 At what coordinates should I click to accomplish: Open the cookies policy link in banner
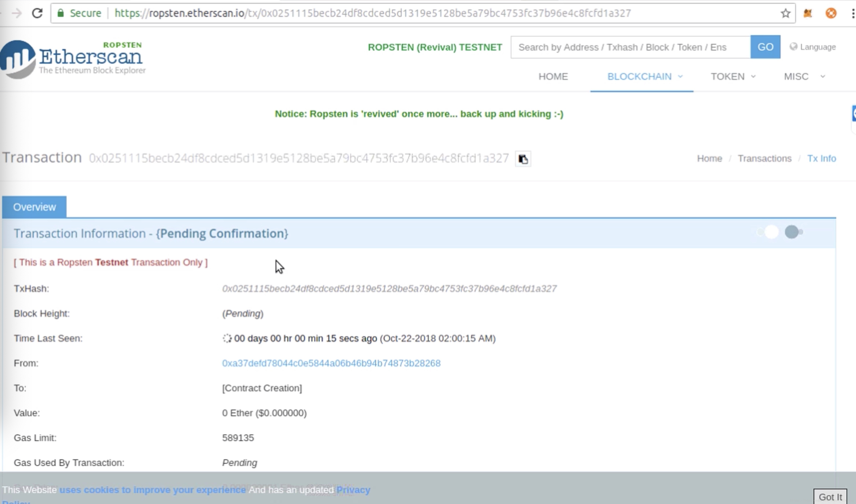152,490
